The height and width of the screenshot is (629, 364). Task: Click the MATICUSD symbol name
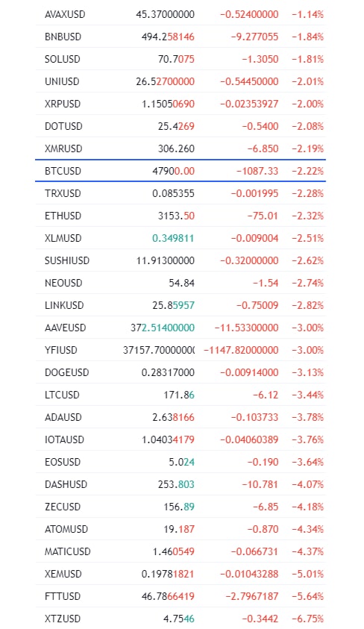(x=68, y=551)
